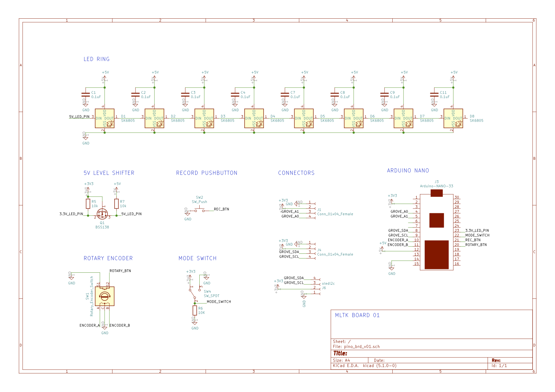Click the GND symbol below LED ring rail
The width and height of the screenshot is (555, 392).
86,139
